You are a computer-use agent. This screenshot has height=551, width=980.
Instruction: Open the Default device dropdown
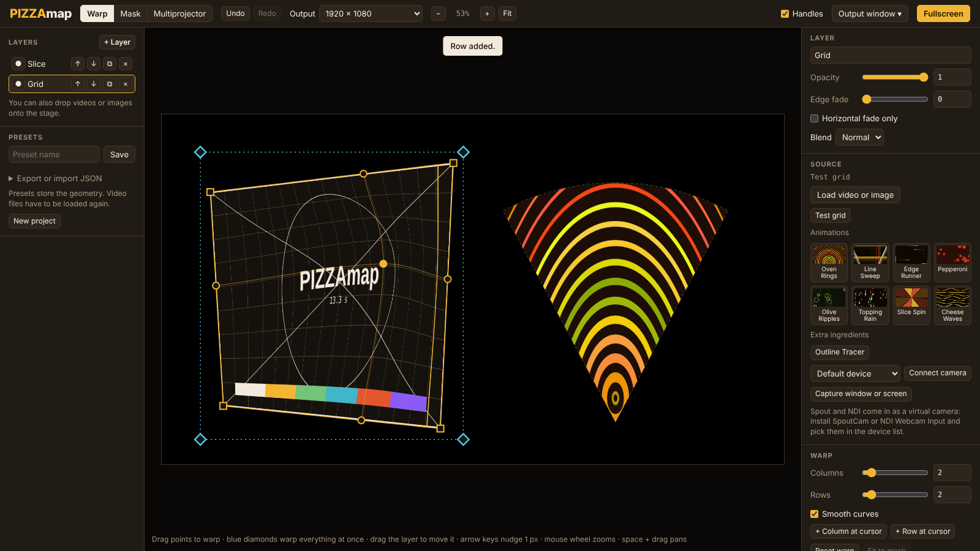click(x=855, y=373)
